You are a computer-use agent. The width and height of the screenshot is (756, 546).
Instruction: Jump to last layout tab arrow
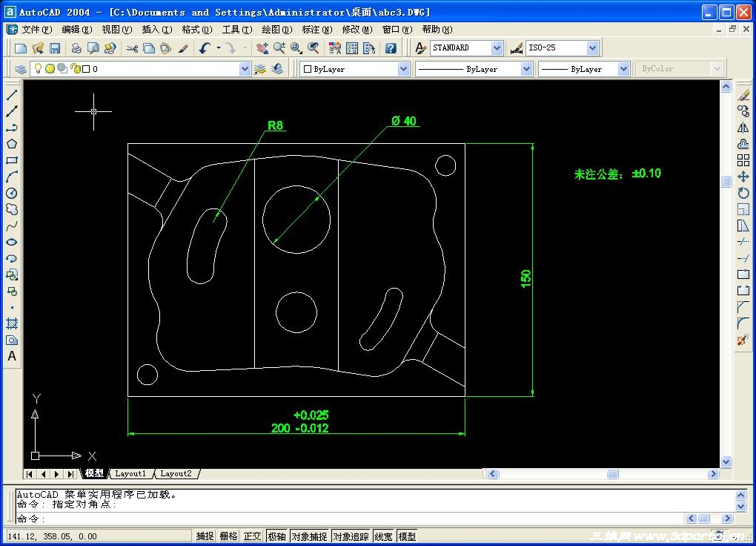point(71,473)
